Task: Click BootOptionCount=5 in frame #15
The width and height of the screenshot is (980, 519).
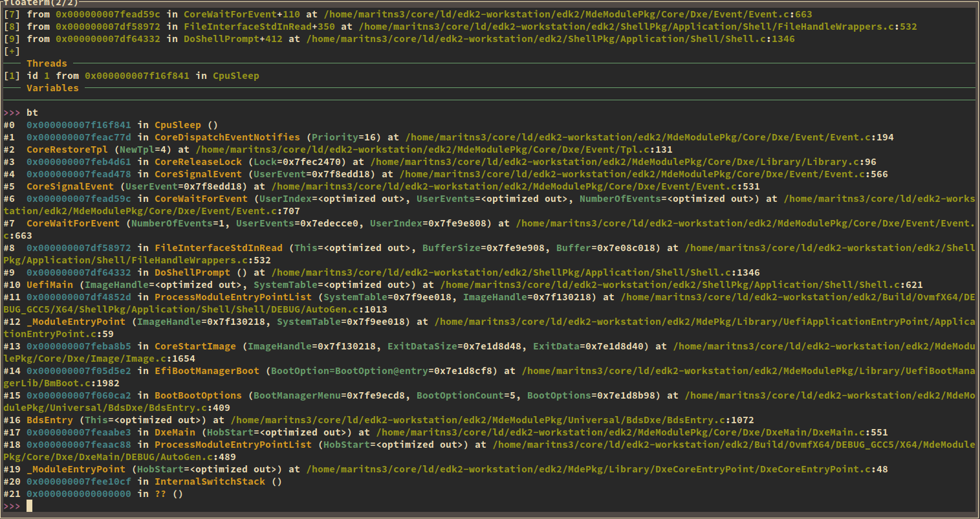Action: [466, 395]
